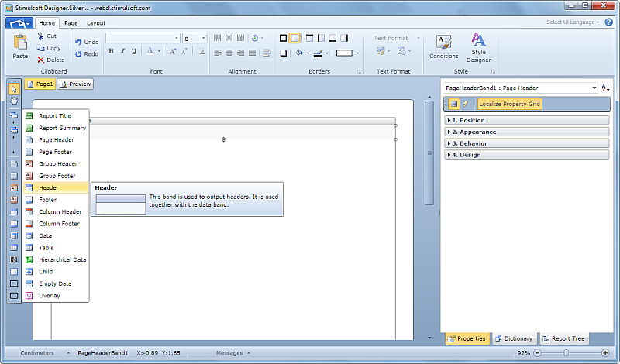Choose Column Header band from menu

(56, 212)
